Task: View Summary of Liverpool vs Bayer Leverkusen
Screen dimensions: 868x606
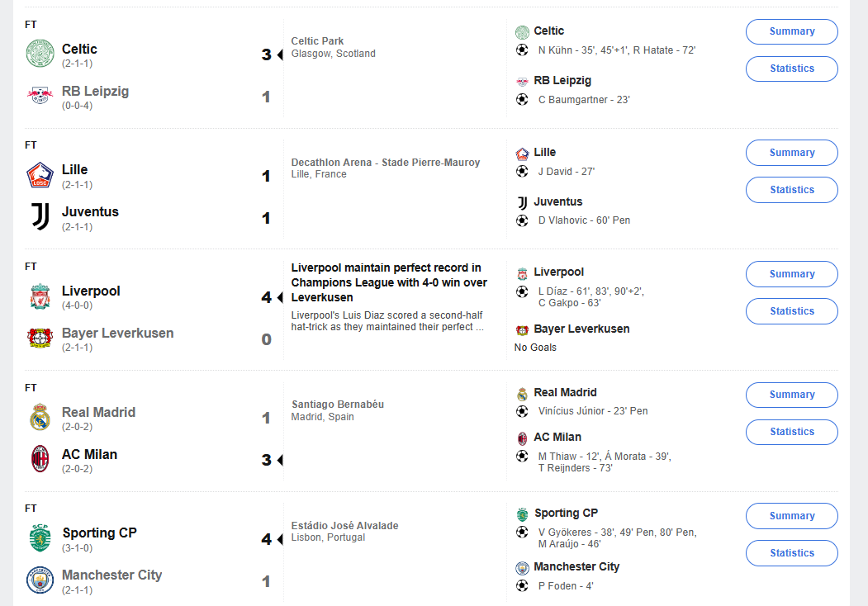Action: 791,274
